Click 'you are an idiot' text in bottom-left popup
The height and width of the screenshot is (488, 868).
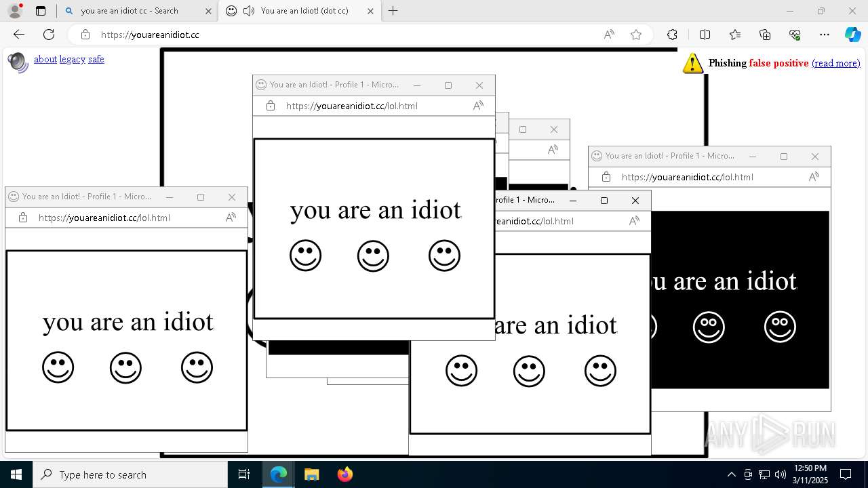(128, 321)
